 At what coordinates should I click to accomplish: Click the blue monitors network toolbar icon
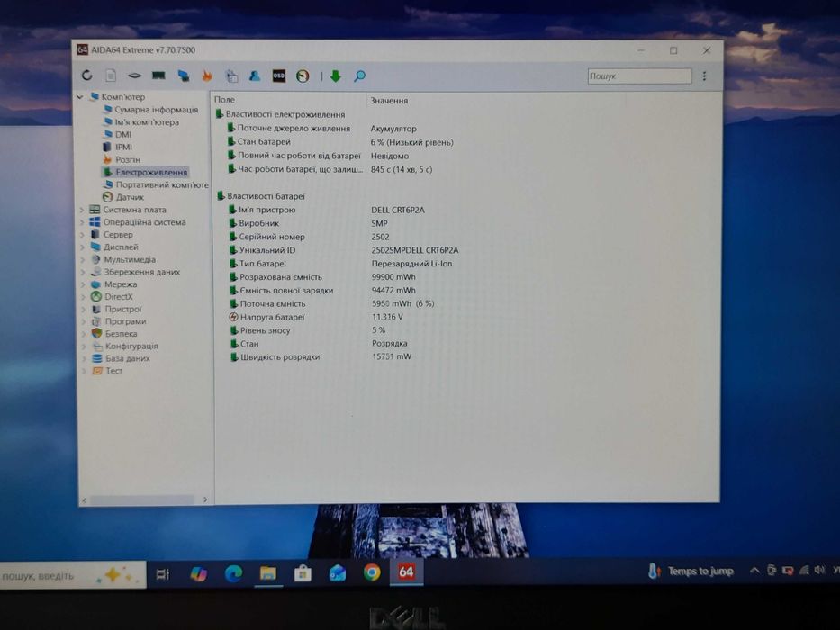183,76
